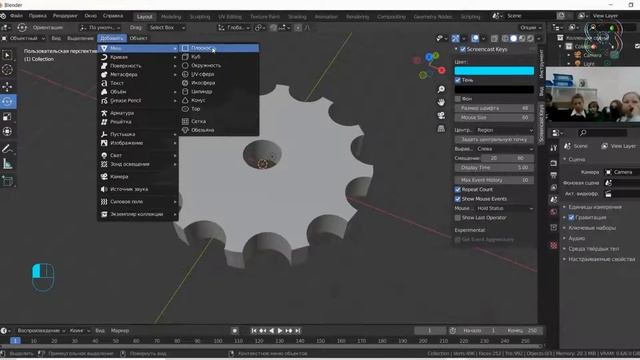Open the World properties tab (red globe icon)
640x360 pixels.
point(553,212)
